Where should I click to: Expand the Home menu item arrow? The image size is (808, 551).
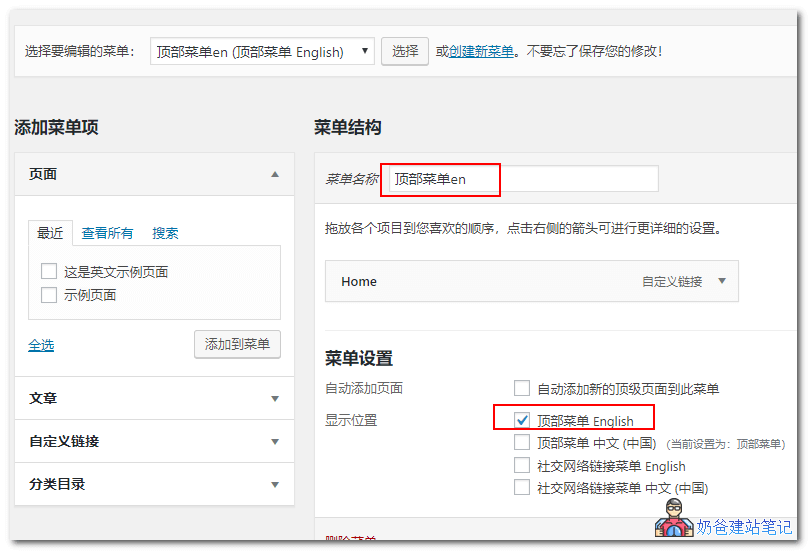(x=723, y=282)
